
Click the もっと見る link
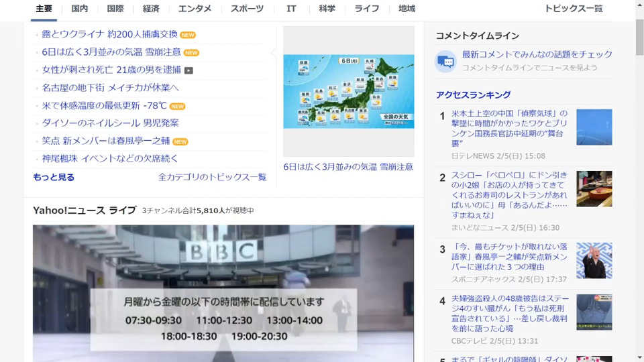[54, 177]
